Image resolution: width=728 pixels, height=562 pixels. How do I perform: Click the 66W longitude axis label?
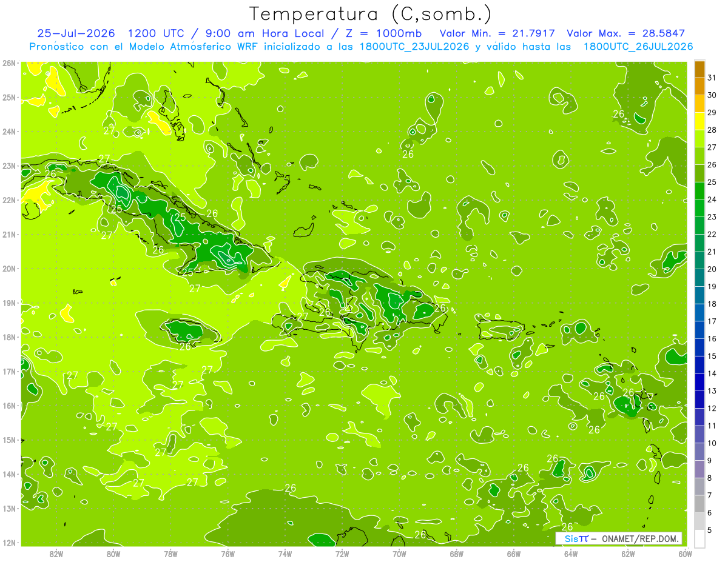coord(514,554)
